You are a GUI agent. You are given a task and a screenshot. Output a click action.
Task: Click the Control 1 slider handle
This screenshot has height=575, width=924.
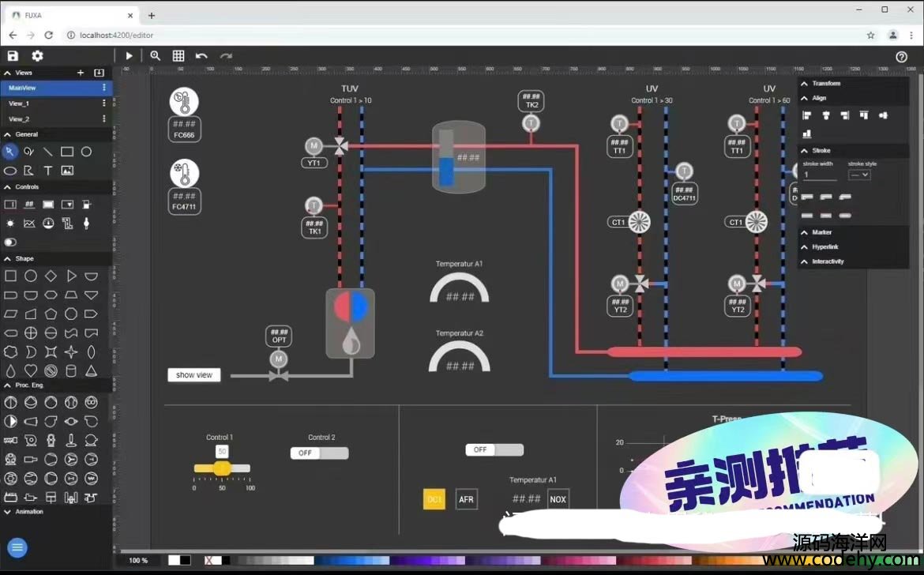[222, 468]
